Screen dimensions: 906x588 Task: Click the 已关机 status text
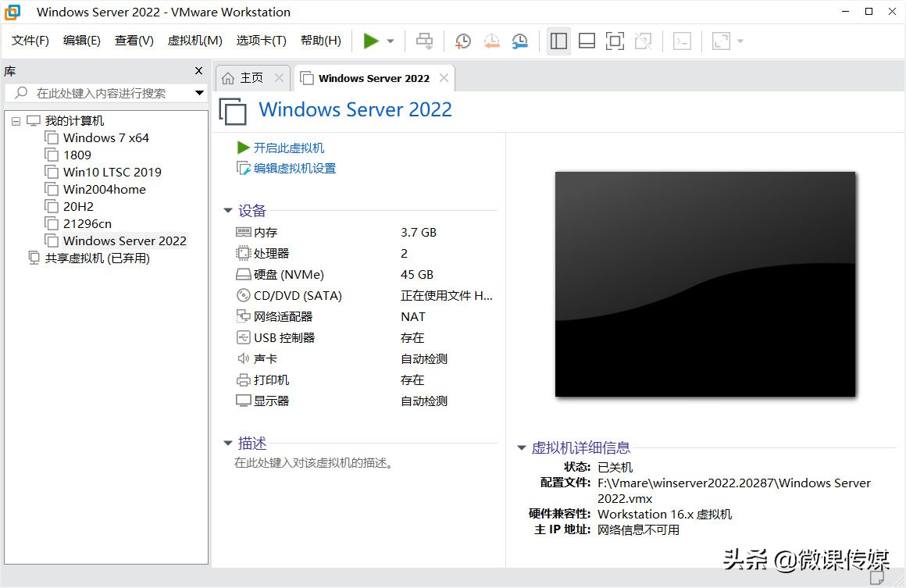tap(615, 467)
